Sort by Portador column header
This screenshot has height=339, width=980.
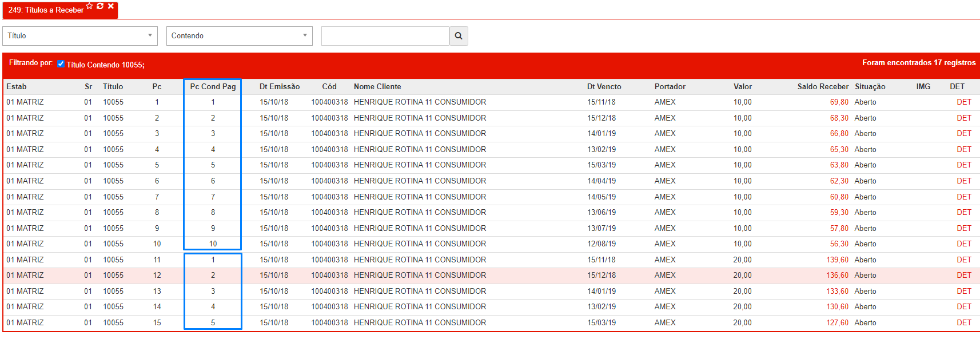click(670, 86)
